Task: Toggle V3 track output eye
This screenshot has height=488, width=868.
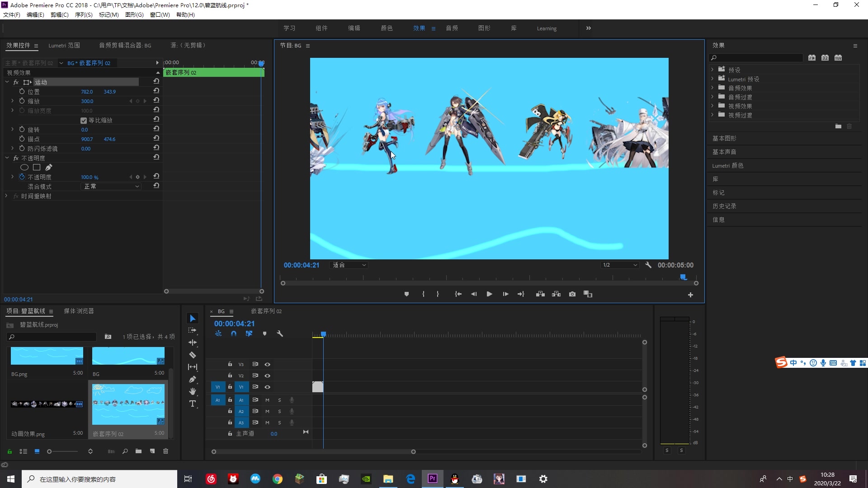Action: 267,364
